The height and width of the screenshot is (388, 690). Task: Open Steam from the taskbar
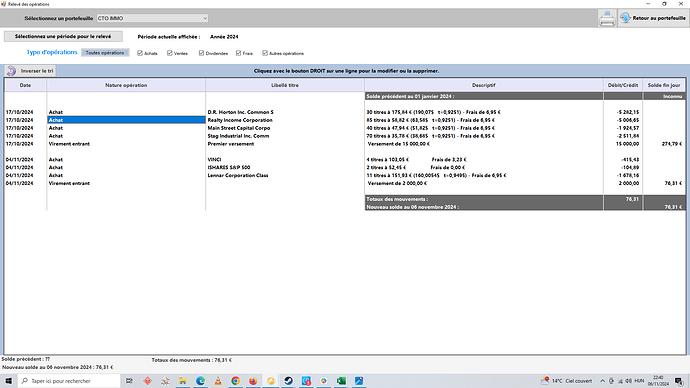(x=288, y=381)
